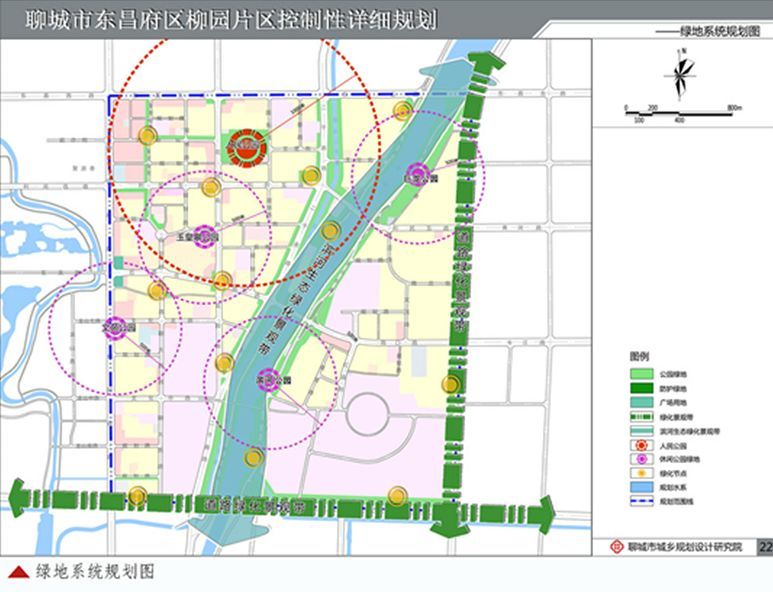
Task: Click legend label 公园绿地
Action: tap(673, 374)
